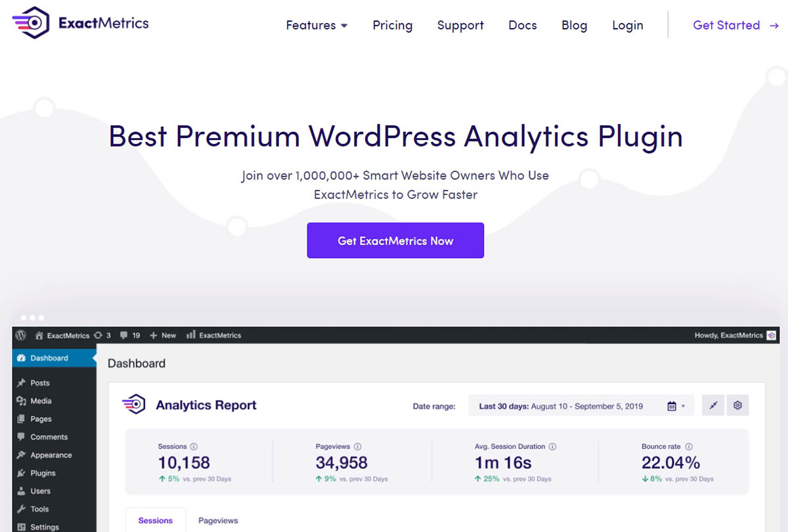Click the Sessions value 10,158
788x532 pixels.
click(x=184, y=462)
